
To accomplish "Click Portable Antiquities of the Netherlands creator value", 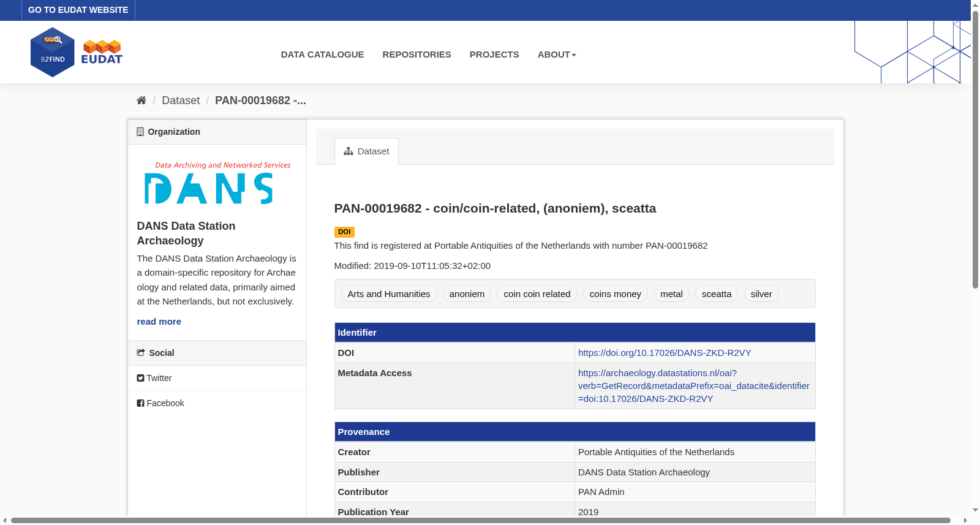I will (x=656, y=452).
